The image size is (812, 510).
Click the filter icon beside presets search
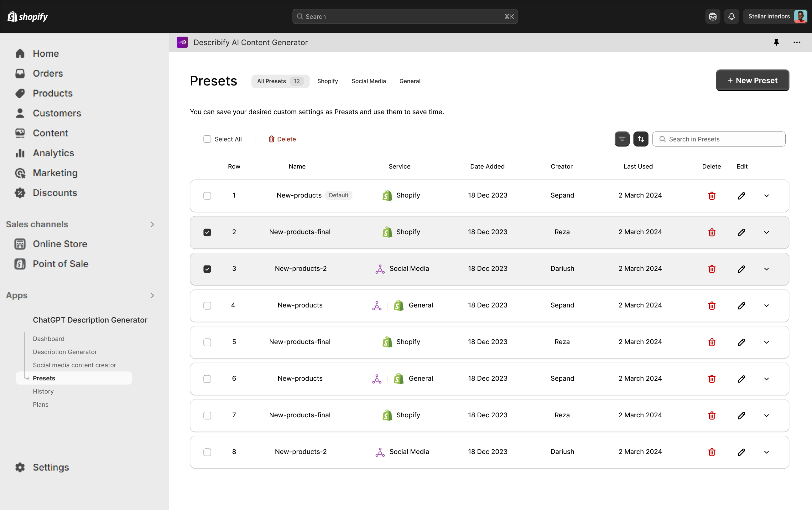tap(622, 139)
